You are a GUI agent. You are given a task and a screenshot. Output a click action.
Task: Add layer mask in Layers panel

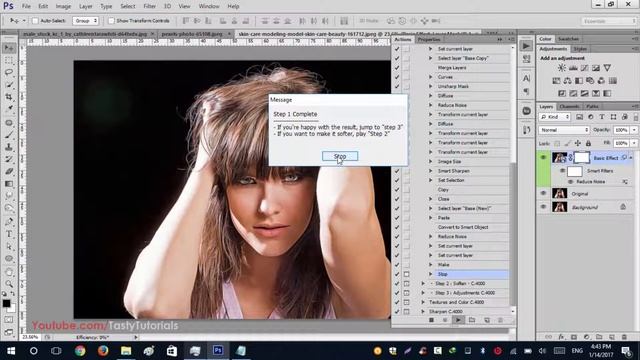pyautogui.click(x=574, y=337)
